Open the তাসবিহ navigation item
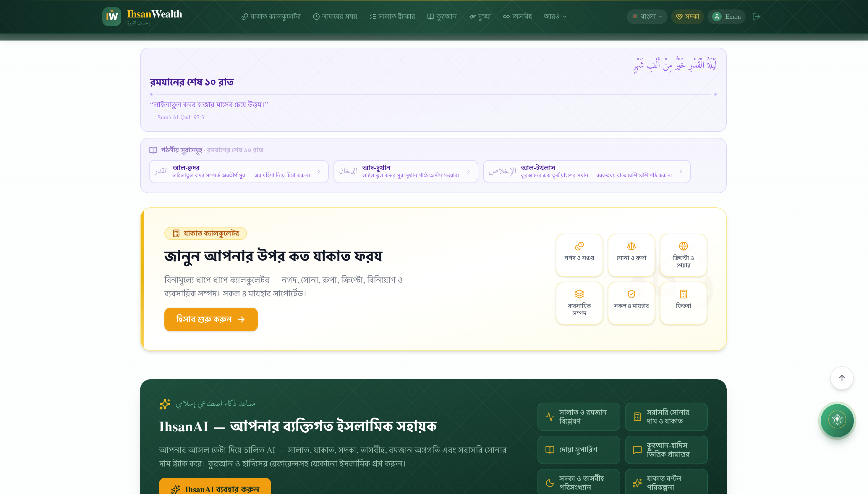This screenshot has width=868, height=494. tap(517, 16)
